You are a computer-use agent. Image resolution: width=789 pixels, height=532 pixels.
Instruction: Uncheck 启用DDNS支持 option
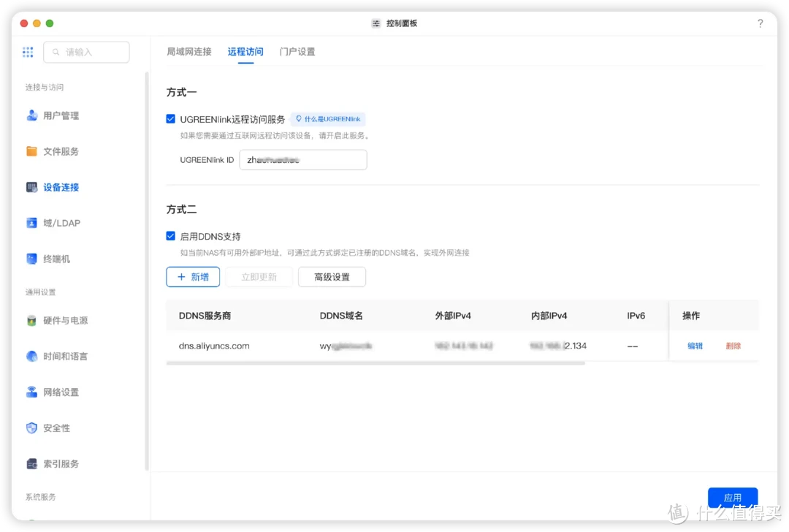[170, 236]
